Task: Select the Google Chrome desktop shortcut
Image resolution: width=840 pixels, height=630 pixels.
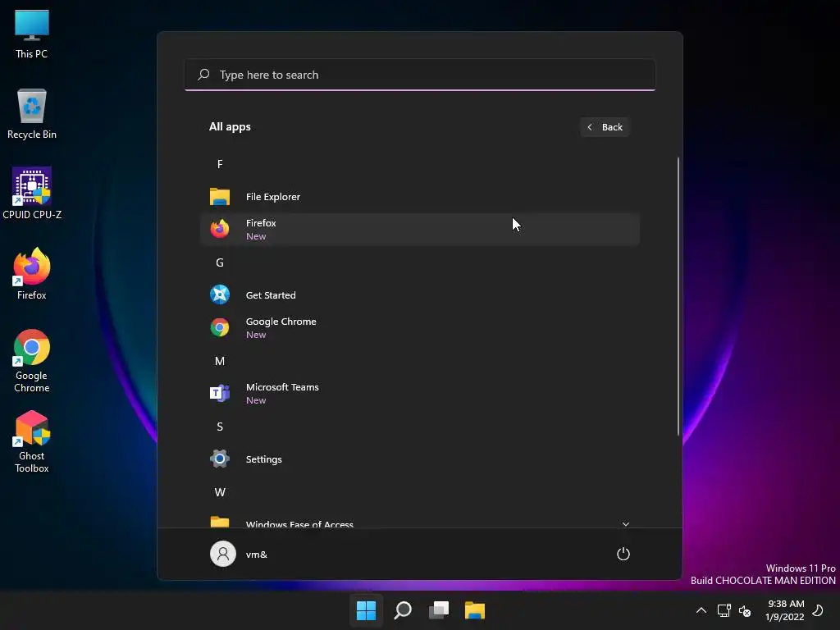Action: point(32,361)
